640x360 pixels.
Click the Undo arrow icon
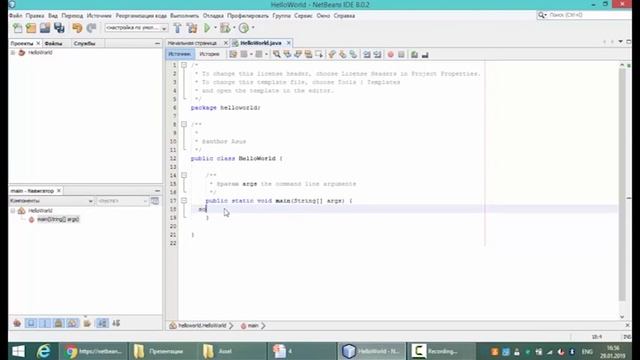(77, 28)
